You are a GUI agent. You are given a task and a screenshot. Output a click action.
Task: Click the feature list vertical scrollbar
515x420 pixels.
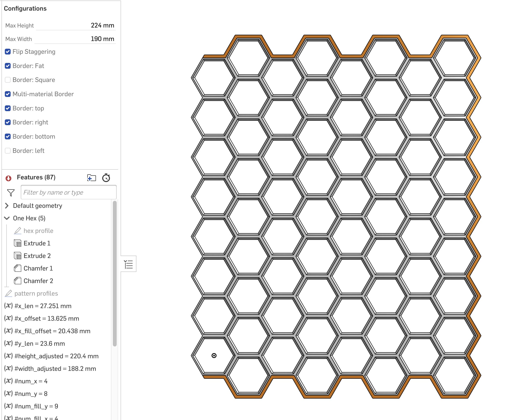click(115, 273)
